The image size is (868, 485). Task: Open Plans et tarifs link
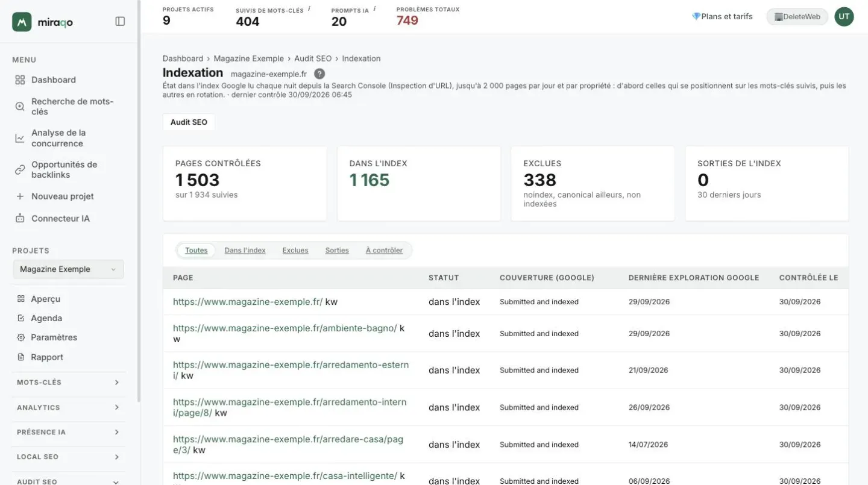tap(722, 17)
